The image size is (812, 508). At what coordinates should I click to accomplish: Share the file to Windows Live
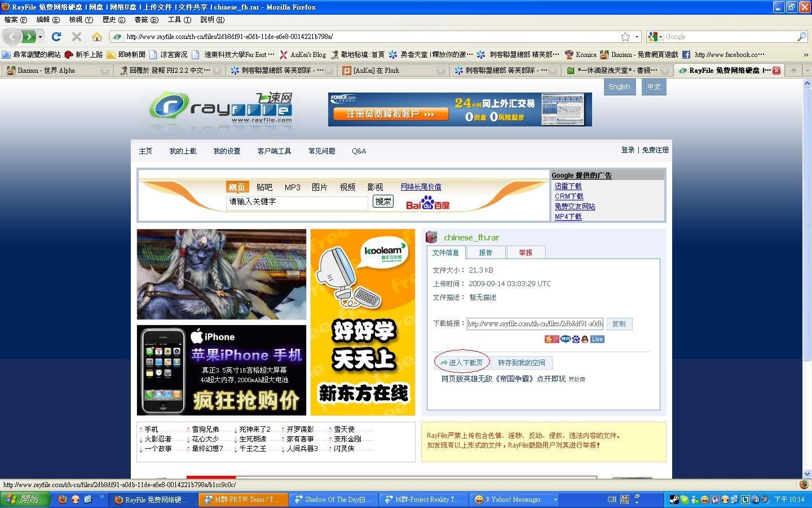click(x=597, y=339)
